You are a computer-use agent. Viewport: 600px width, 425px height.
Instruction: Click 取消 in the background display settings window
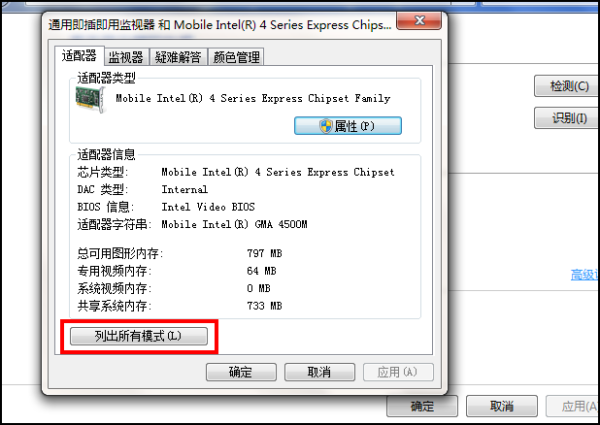(502, 406)
